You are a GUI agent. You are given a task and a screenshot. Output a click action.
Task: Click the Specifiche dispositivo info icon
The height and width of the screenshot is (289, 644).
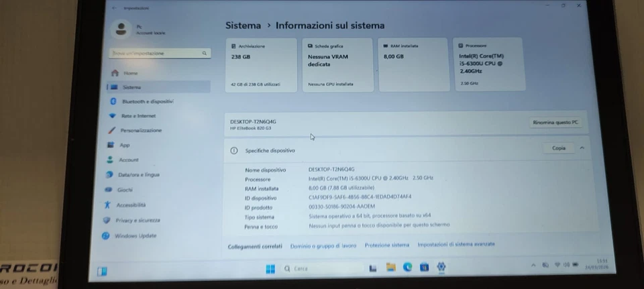pos(233,151)
